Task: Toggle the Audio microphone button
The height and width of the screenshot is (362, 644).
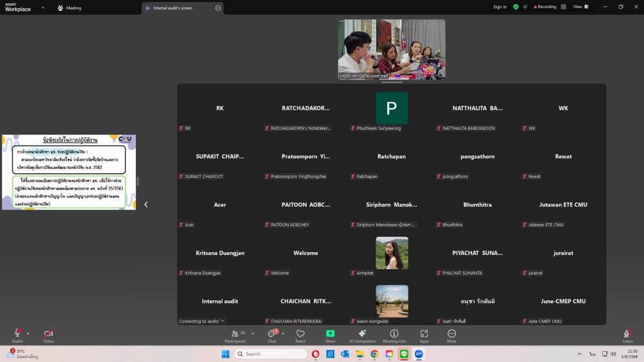Action: pyautogui.click(x=17, y=334)
